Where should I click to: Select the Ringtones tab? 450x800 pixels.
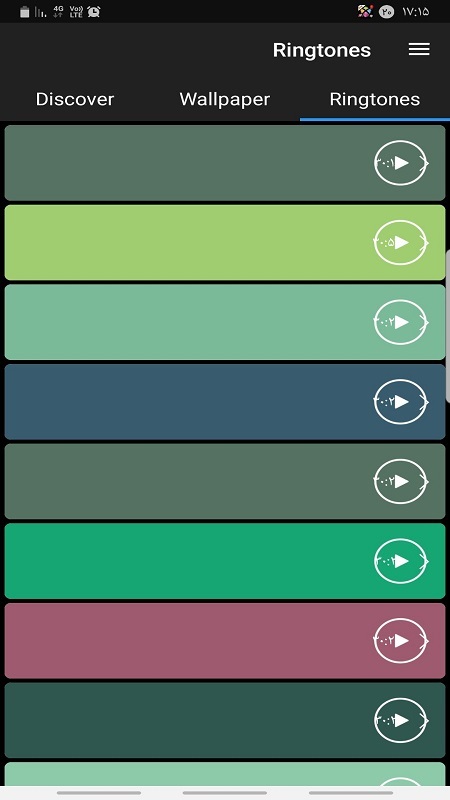click(x=375, y=99)
